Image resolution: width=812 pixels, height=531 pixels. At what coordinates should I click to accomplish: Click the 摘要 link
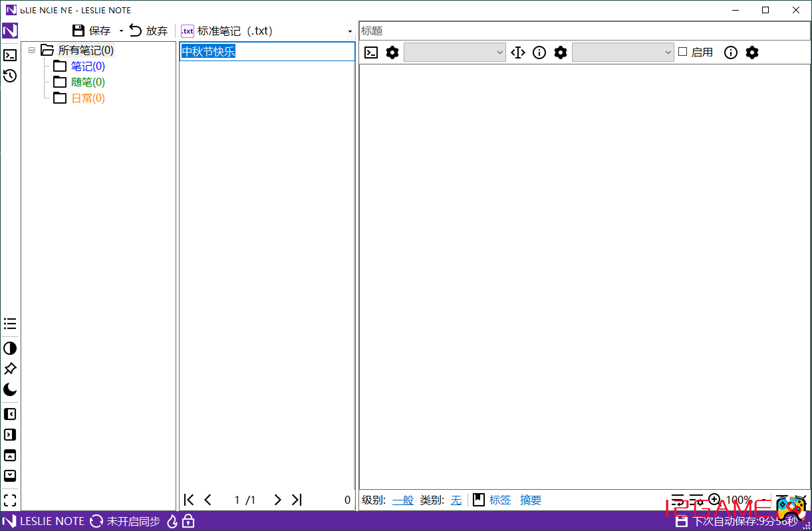point(530,500)
